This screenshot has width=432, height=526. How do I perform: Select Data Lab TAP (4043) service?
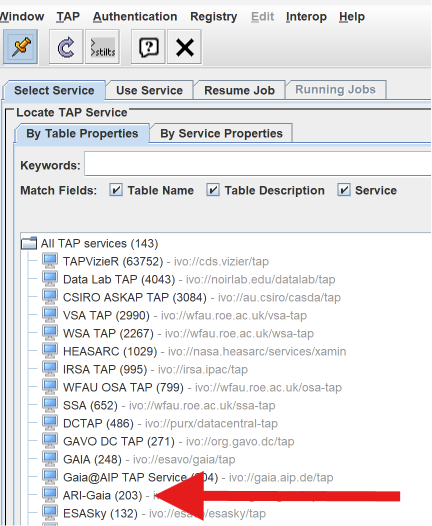(119, 279)
